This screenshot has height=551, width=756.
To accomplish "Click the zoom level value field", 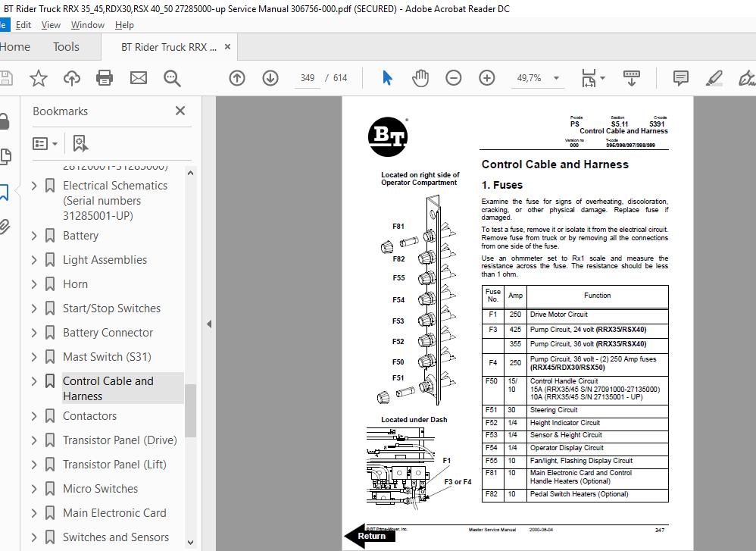I will pyautogui.click(x=529, y=77).
